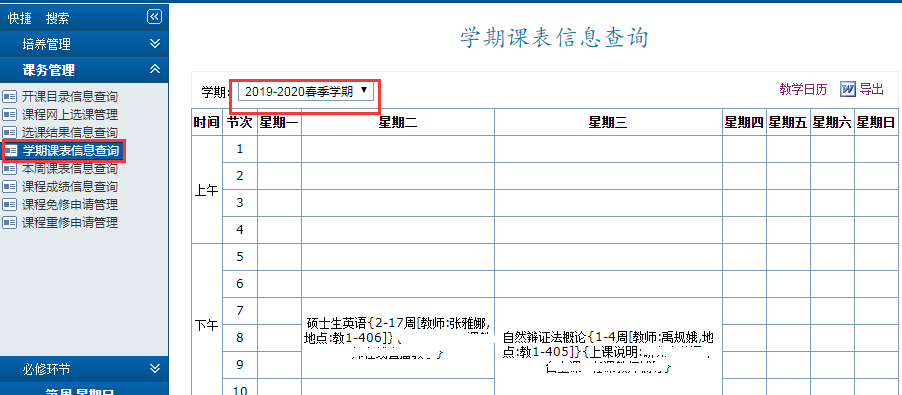The image size is (902, 395).
Task: Click period number 1 cell
Action: coord(240,149)
